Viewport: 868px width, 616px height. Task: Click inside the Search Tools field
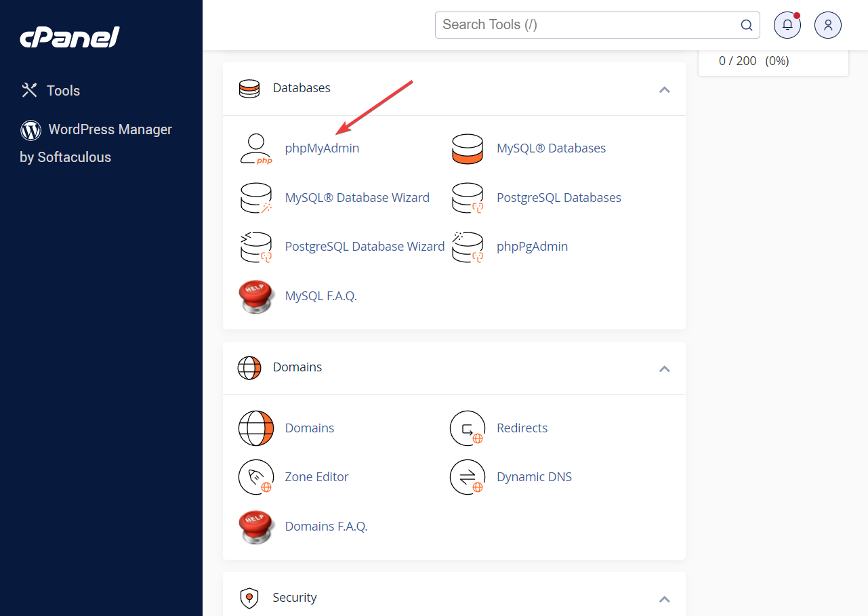point(590,24)
